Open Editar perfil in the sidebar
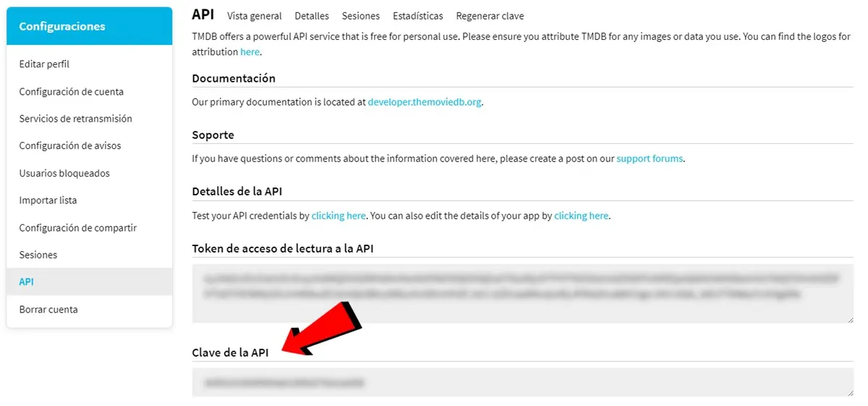This screenshot has width=868, height=406. [x=44, y=64]
